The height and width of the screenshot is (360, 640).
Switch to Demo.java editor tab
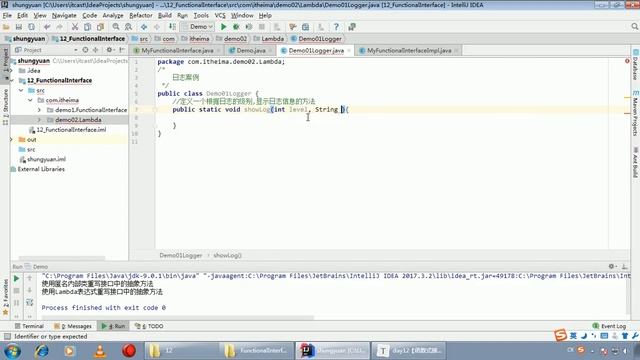(x=251, y=51)
